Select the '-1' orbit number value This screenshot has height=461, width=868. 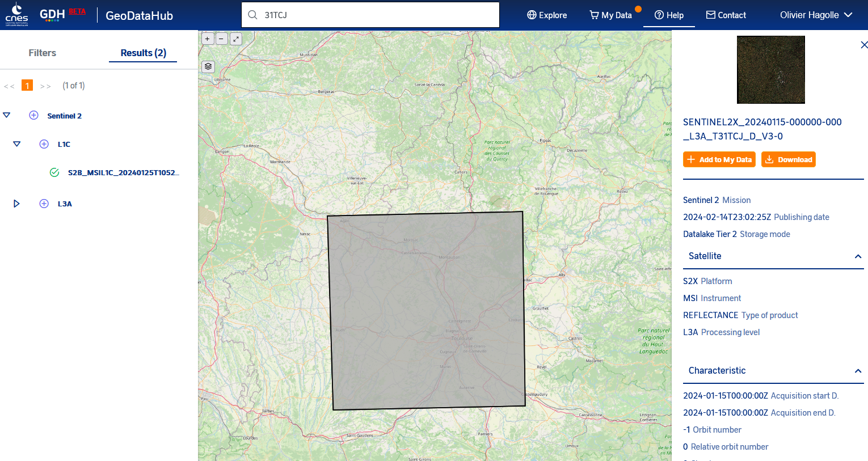686,430
